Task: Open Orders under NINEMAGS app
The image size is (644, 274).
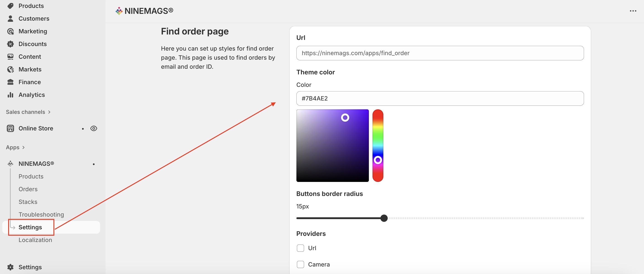Action: tap(28, 189)
